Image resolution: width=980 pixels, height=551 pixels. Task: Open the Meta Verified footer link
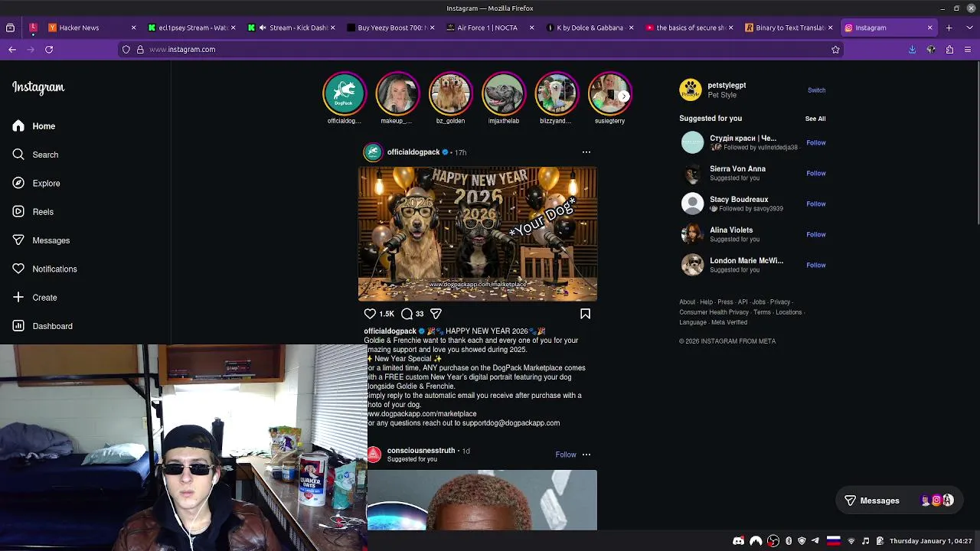point(729,322)
